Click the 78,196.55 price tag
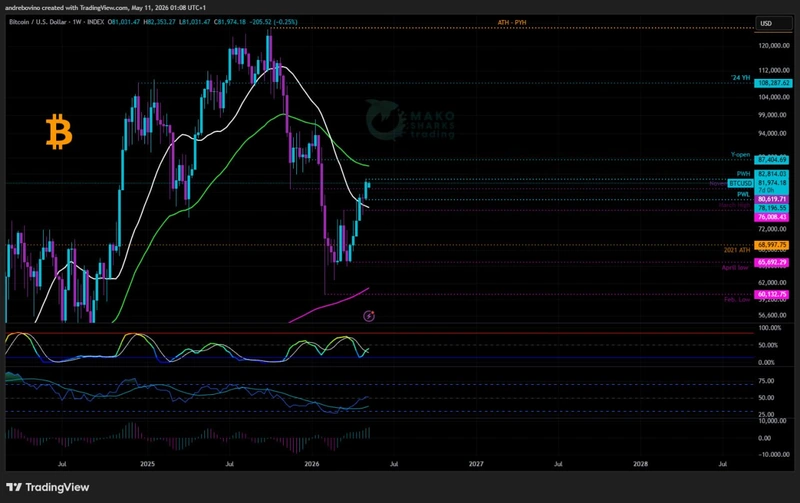This screenshot has height=503, width=800. (x=771, y=208)
